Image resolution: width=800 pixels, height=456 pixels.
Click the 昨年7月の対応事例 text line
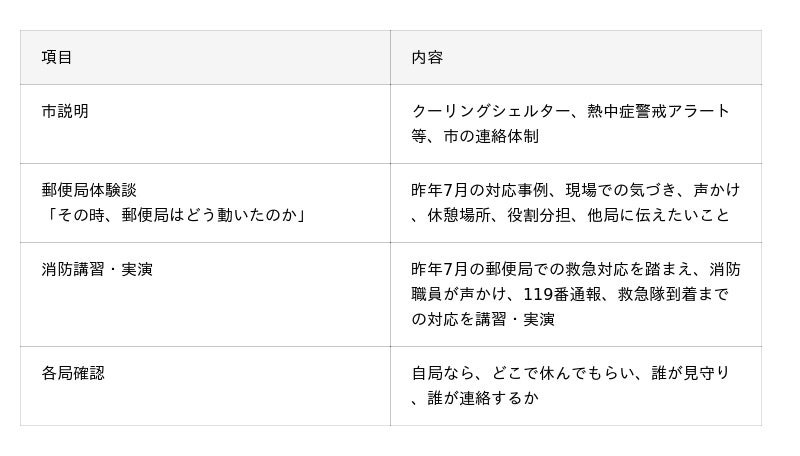coord(576,190)
